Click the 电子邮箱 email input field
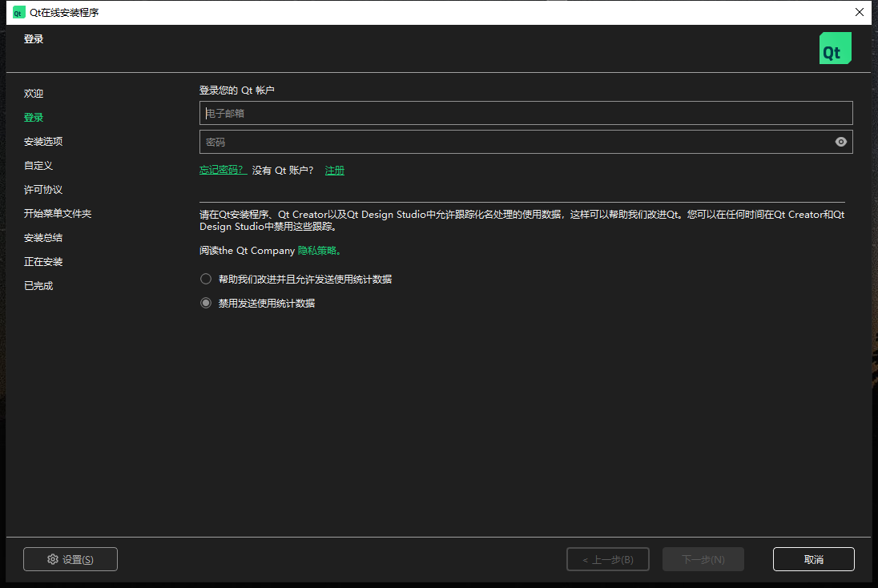878x588 pixels. pyautogui.click(x=526, y=113)
